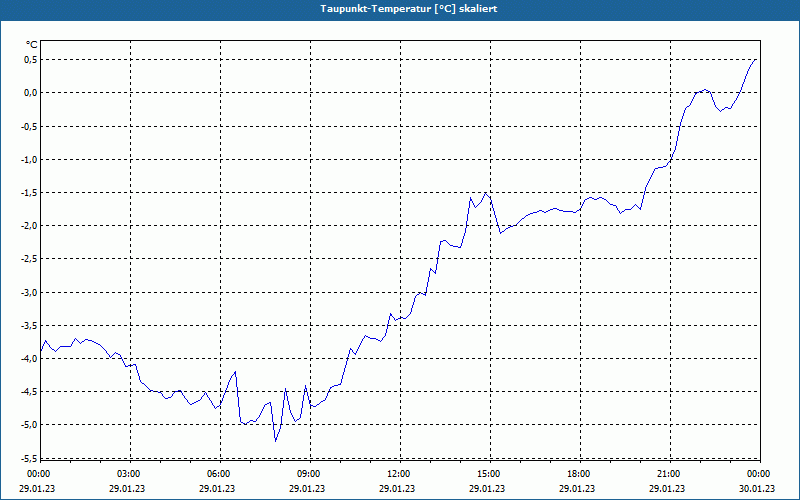Click the Taupunkt-Temperatur [°C] skaliert title

[409, 9]
